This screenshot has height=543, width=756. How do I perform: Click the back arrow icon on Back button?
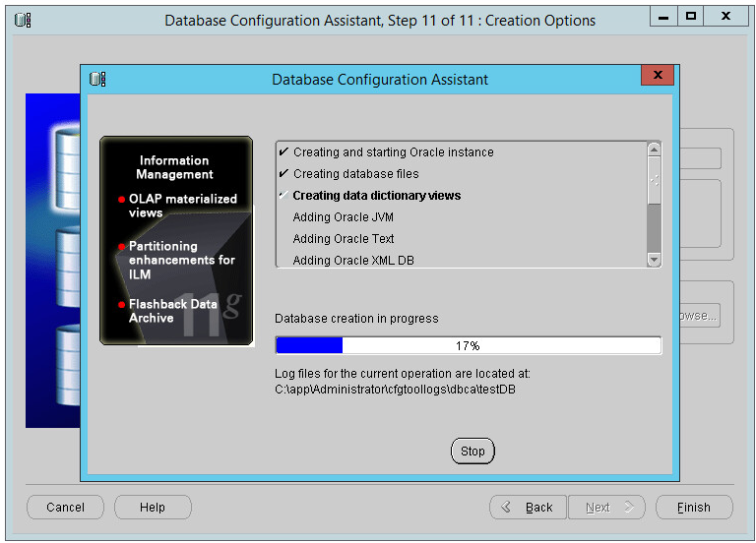[506, 507]
